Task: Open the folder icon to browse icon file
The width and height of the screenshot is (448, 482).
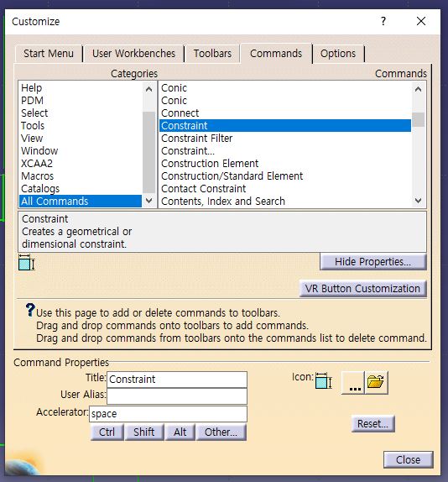Action: [x=377, y=383]
